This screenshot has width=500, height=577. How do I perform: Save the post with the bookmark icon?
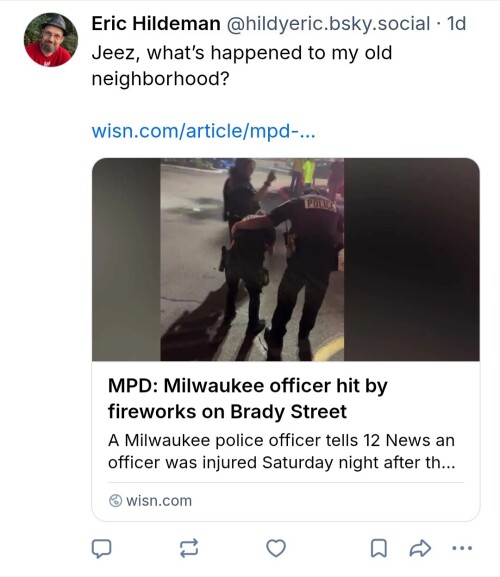(x=379, y=548)
